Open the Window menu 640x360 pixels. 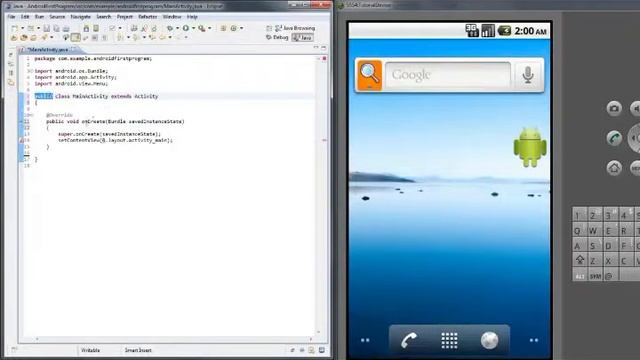[x=172, y=17]
